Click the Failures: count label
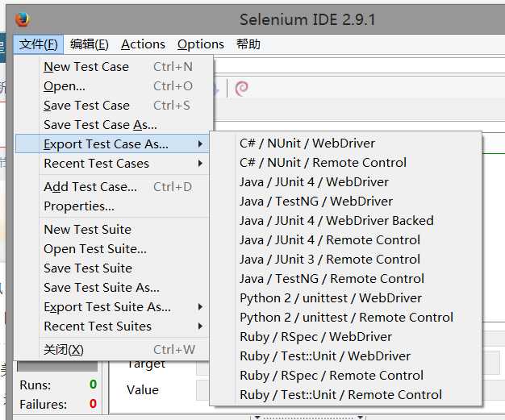 click(43, 404)
